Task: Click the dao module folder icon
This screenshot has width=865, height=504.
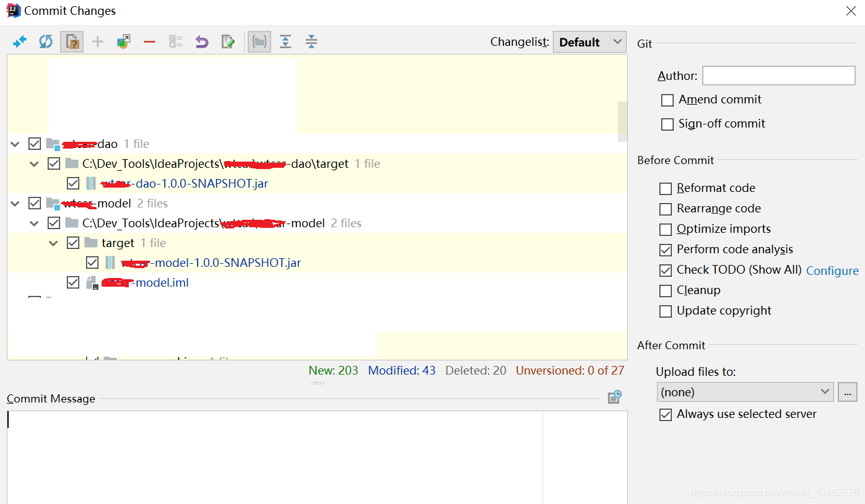Action: click(x=53, y=144)
